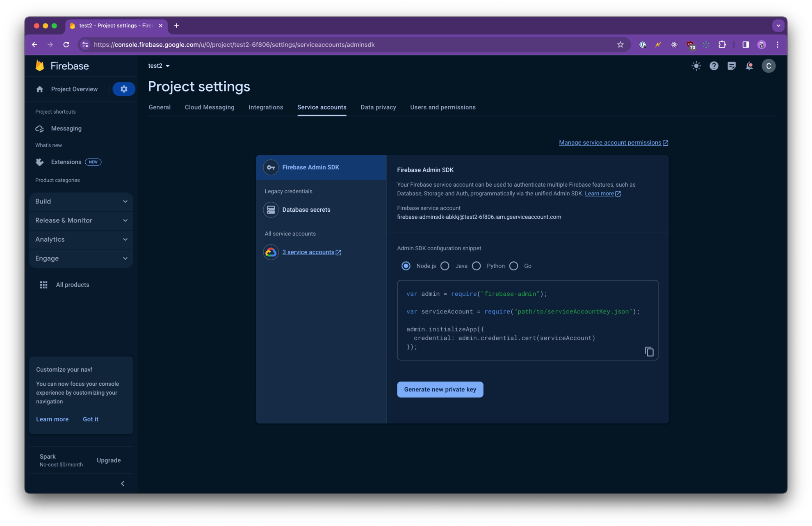Click the Google Cloud icon beside service accounts
Screen dimensions: 812x526
point(271,252)
